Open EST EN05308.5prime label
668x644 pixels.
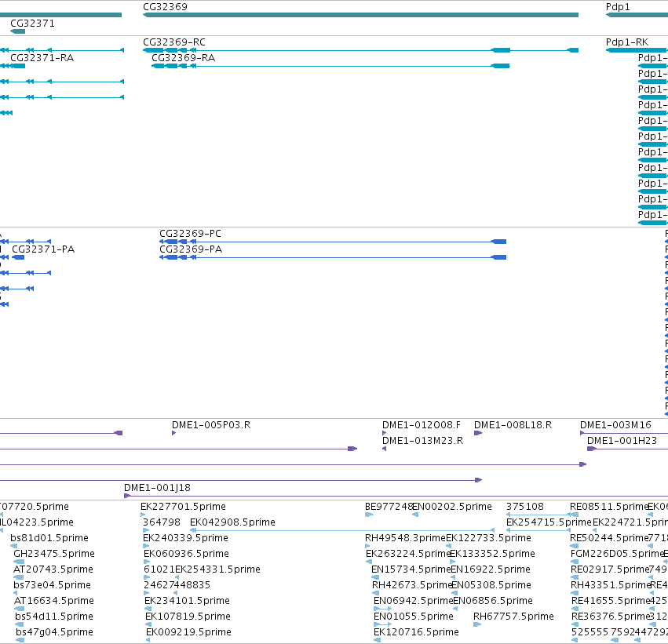[491, 585]
